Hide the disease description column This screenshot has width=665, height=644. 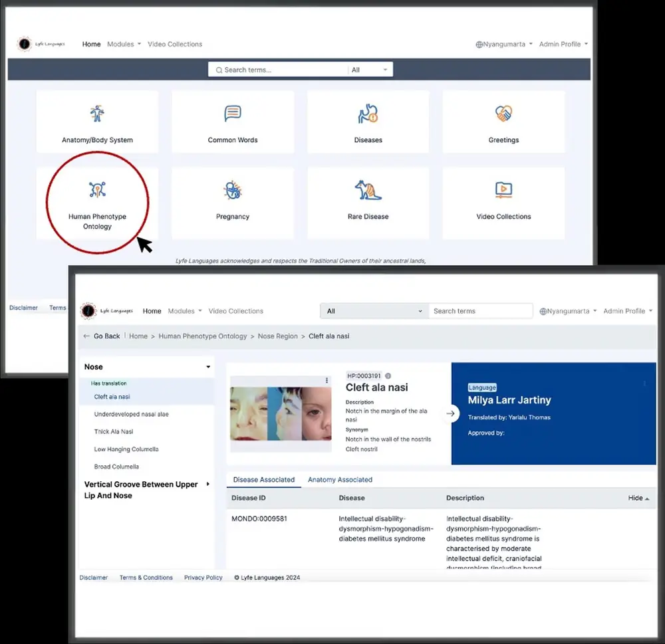click(x=638, y=498)
